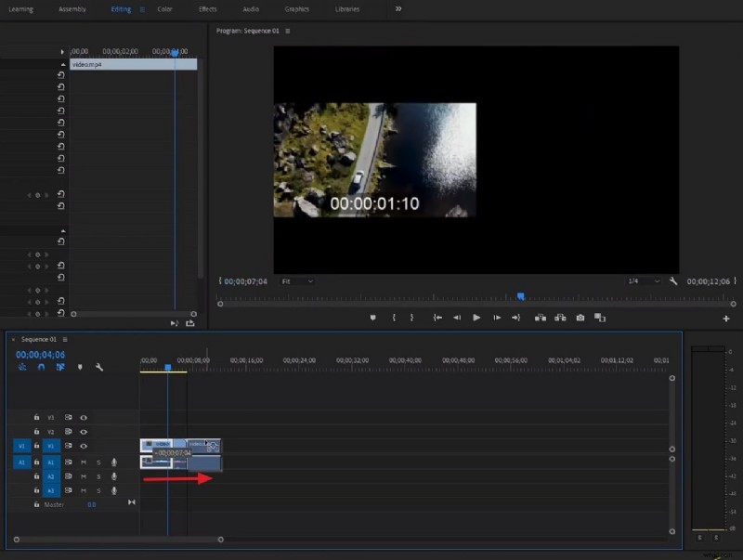Click the Mark In icon
743x560 pixels.
[x=393, y=317]
